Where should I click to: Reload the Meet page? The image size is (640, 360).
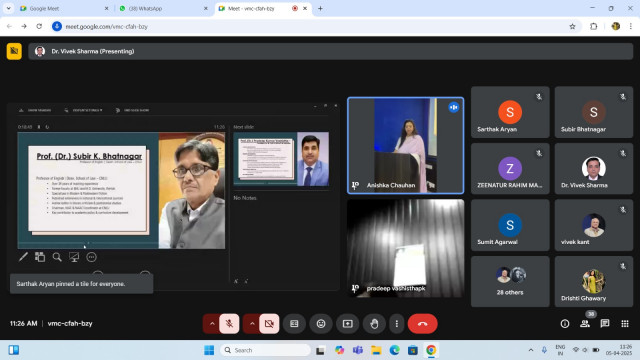(39, 27)
